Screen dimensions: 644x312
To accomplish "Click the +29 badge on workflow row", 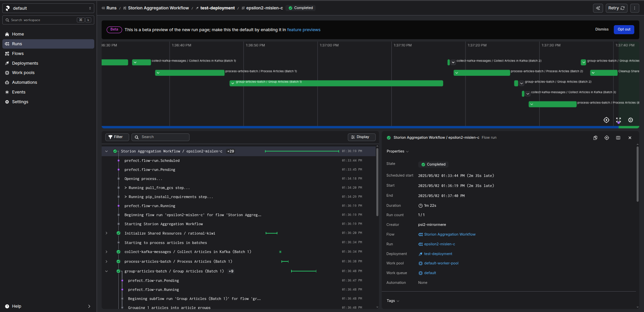I will 230,151.
